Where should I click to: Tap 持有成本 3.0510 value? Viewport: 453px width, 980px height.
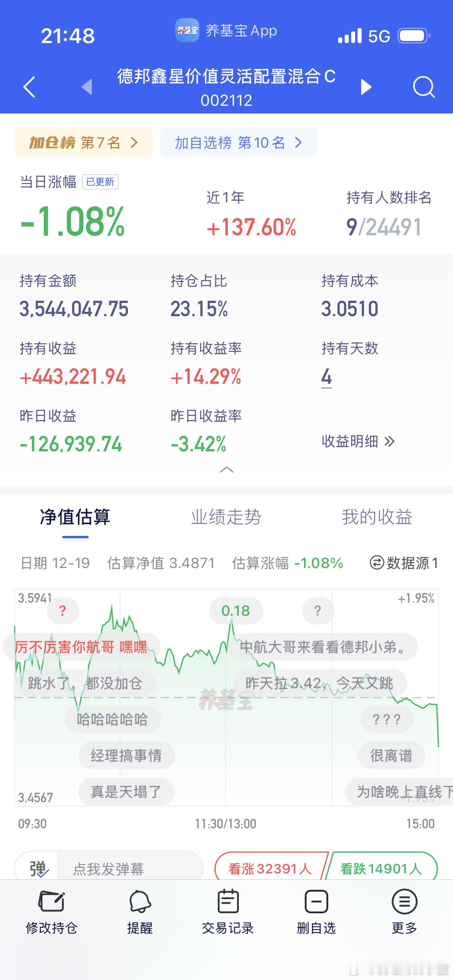point(350,309)
